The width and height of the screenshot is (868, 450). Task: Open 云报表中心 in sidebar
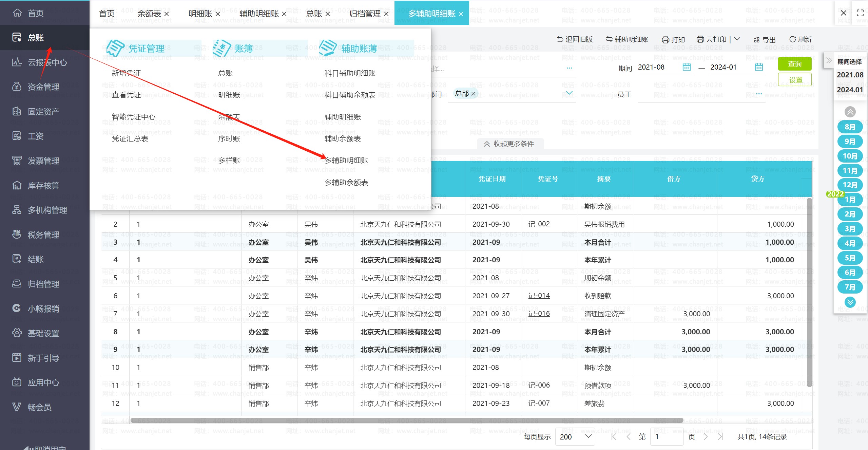coord(47,62)
